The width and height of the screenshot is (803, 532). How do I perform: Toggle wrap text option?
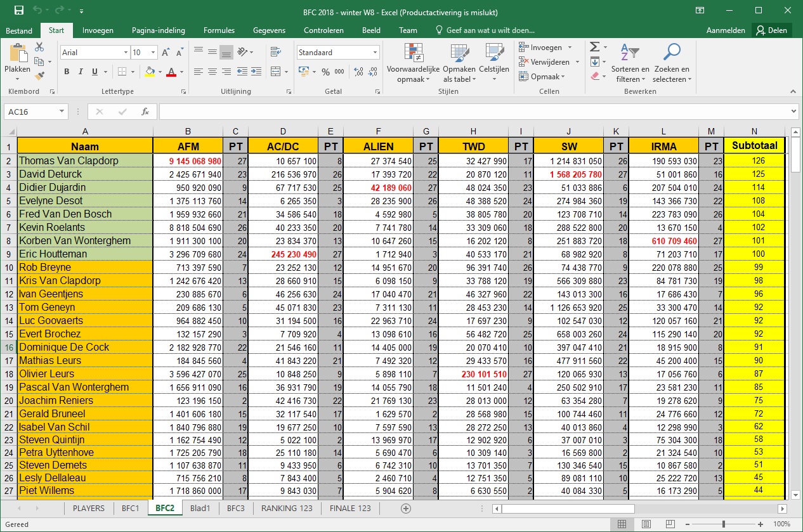275,53
